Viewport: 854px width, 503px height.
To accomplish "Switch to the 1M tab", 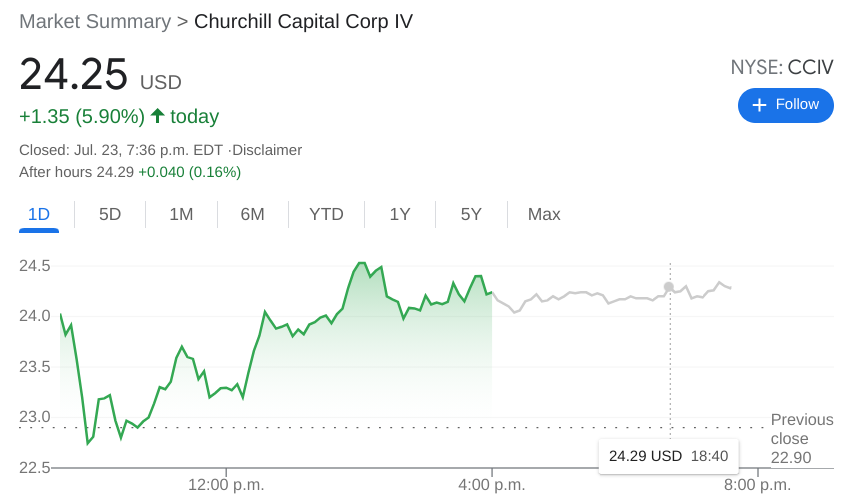I will [181, 214].
